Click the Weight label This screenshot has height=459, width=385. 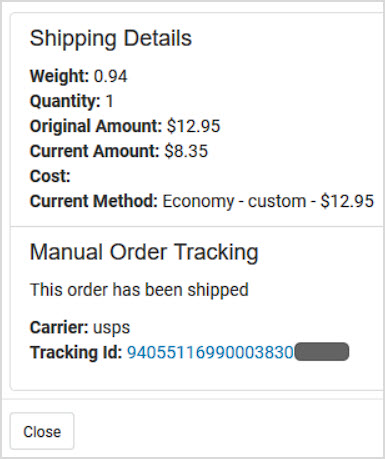(x=59, y=76)
